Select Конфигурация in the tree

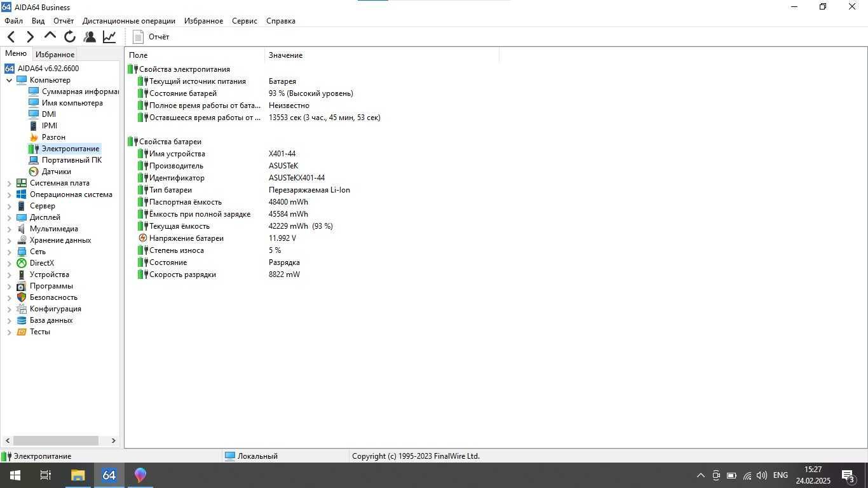pos(55,309)
